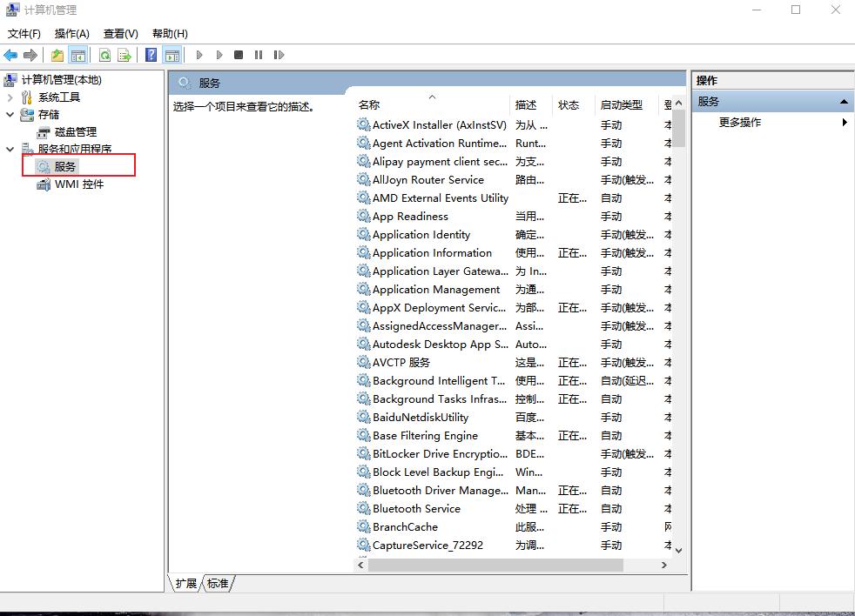
Task: Select the Bluetooth Service entry
Action: click(x=418, y=508)
